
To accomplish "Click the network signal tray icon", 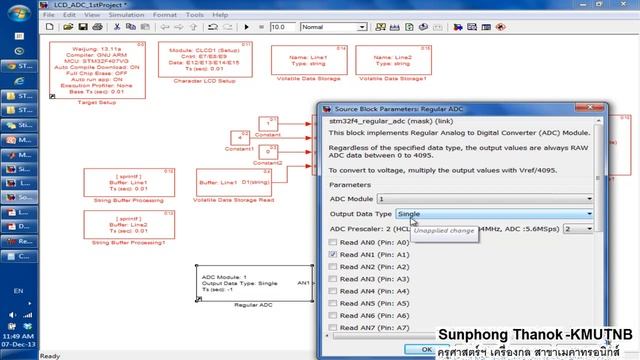I will (x=27, y=315).
